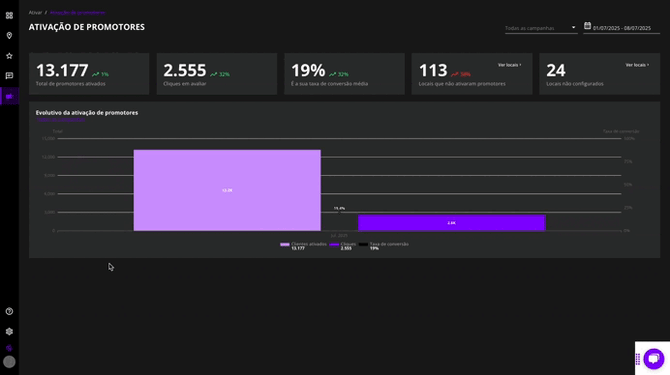Open the locations pin icon in sidebar
Viewport: 670px width, 375px height.
[x=9, y=36]
